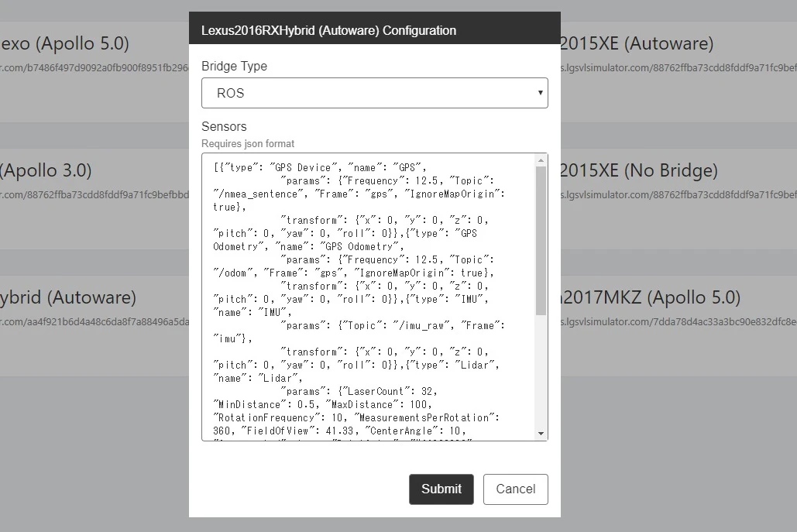Select the (Apollo 3.0) vehicle in background
Image resolution: width=797 pixels, height=532 pixels.
tap(46, 170)
